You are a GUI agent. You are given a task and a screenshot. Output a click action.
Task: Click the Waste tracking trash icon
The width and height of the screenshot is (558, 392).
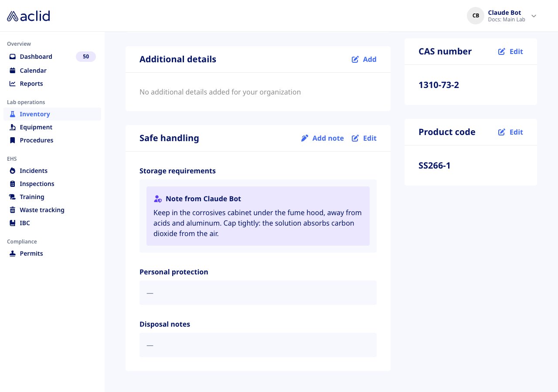(13, 210)
